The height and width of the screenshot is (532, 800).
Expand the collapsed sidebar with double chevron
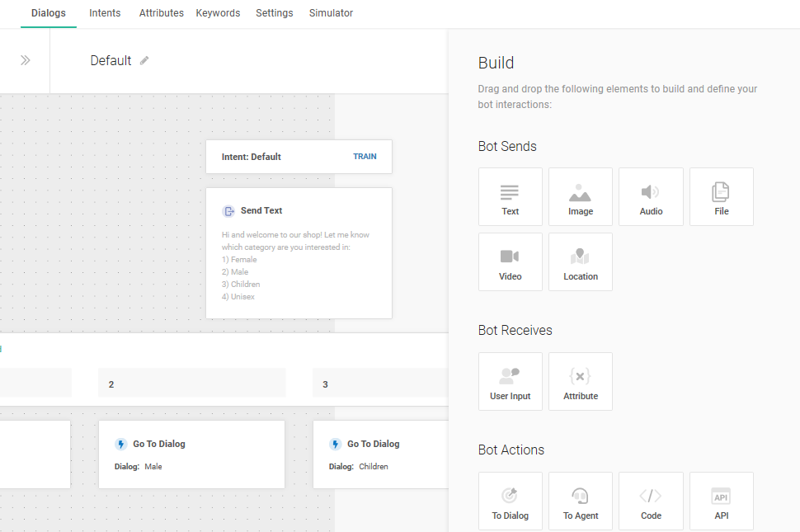click(x=26, y=60)
